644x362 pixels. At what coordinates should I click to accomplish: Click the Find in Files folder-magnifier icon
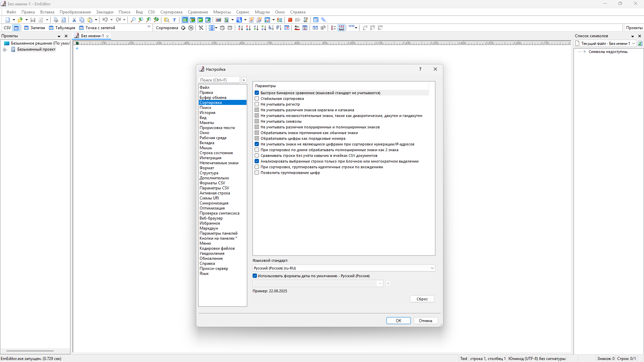pos(167,20)
